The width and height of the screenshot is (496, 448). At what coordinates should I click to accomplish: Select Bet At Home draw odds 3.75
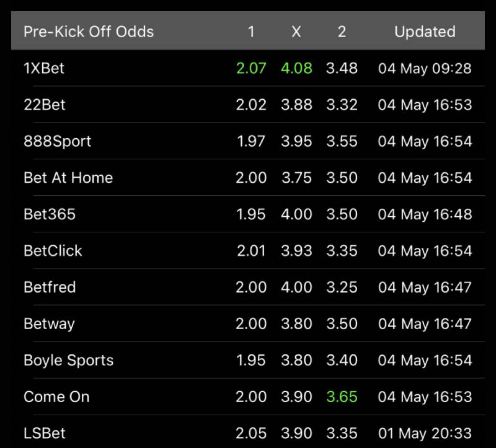(x=296, y=178)
